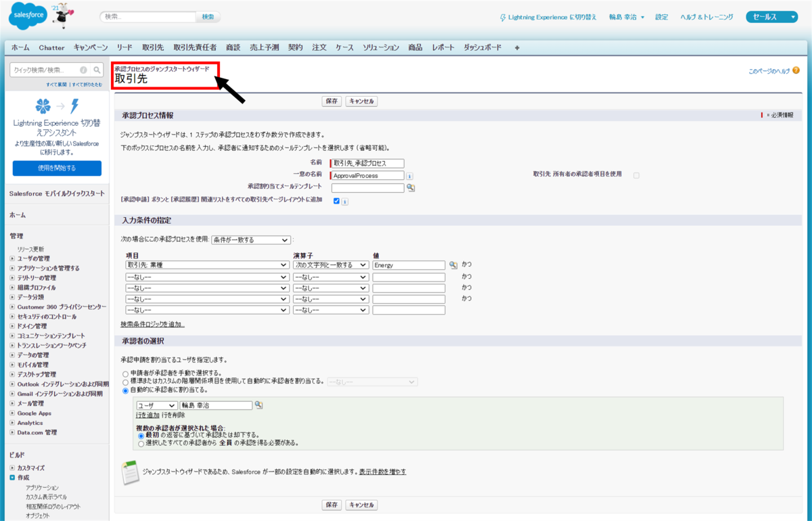Open the 取引先: 業種 field dropdown
This screenshot has width=812, height=521.
click(207, 265)
